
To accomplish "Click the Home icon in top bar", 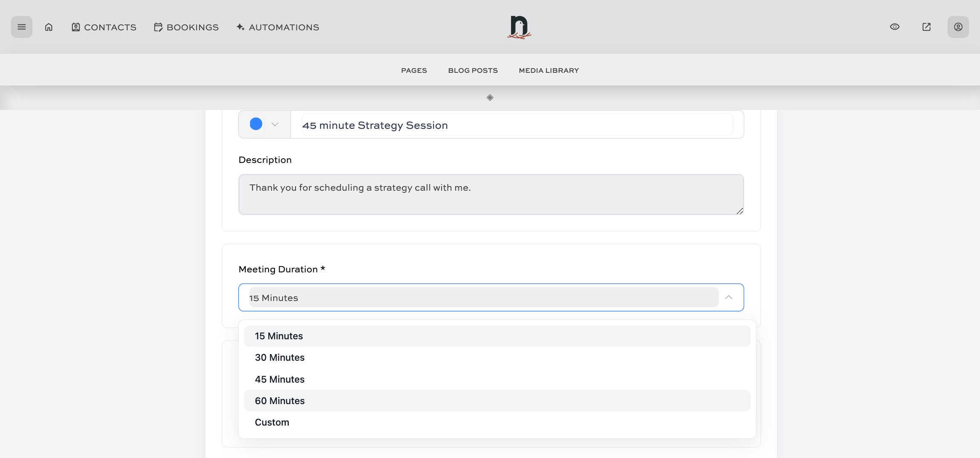I will 48,27.
